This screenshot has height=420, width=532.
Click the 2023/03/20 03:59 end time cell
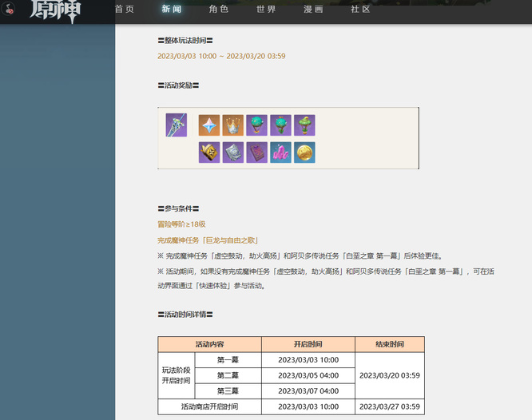tap(390, 375)
